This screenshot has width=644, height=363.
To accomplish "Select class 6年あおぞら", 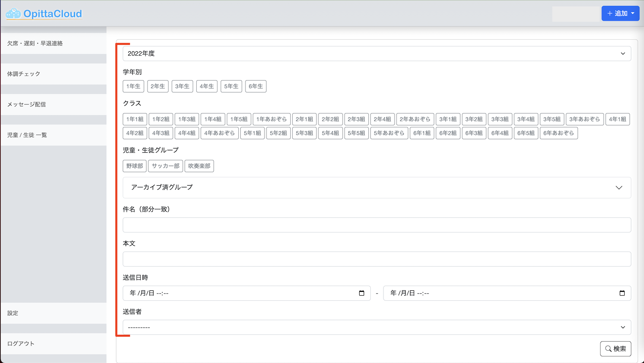I will (x=559, y=133).
